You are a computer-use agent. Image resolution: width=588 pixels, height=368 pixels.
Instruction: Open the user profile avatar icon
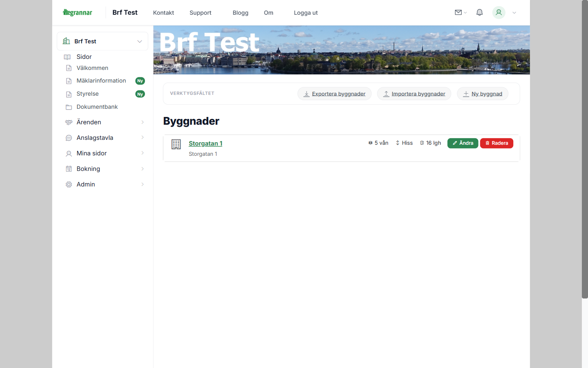[x=499, y=13]
